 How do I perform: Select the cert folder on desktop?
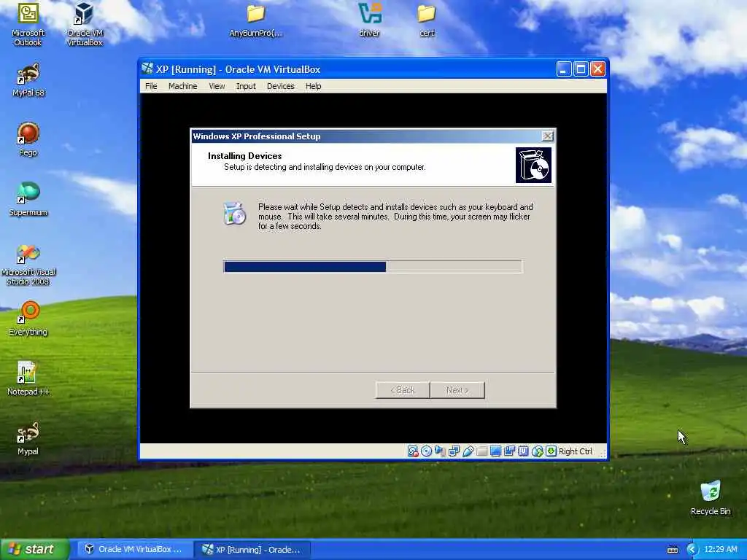(x=427, y=20)
